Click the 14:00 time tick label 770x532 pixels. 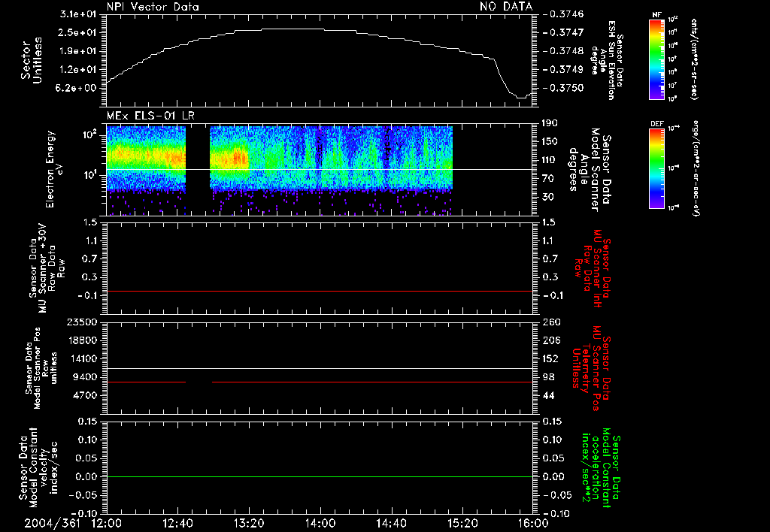click(x=320, y=523)
